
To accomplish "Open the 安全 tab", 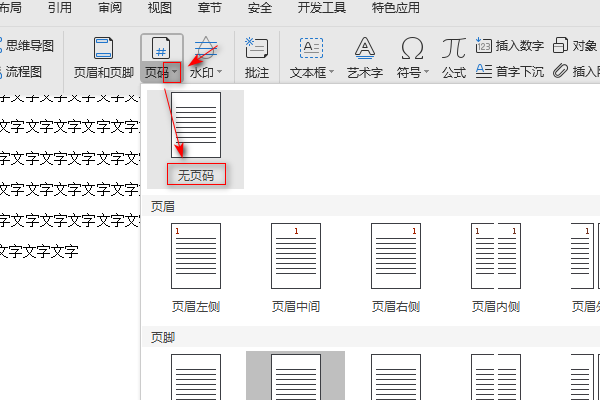I will (x=259, y=8).
